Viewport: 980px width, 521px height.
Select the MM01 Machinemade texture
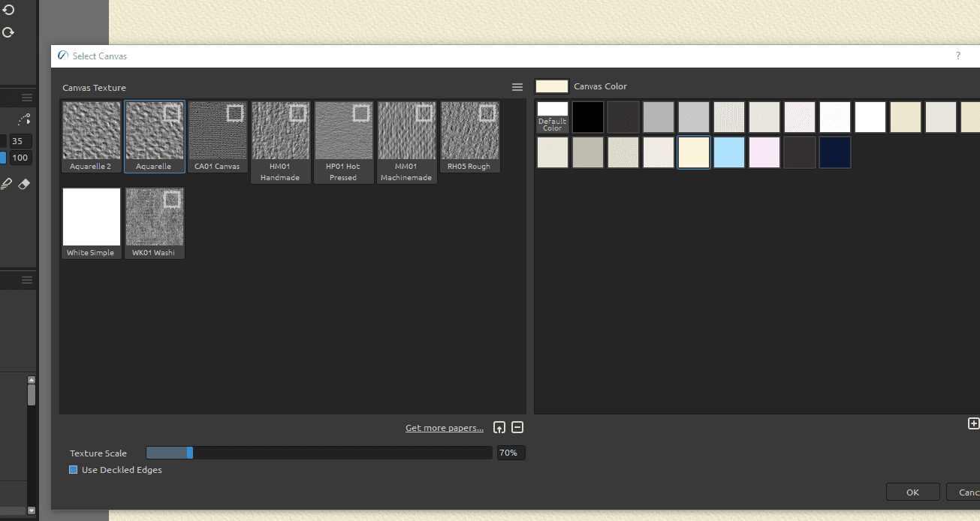(x=407, y=143)
